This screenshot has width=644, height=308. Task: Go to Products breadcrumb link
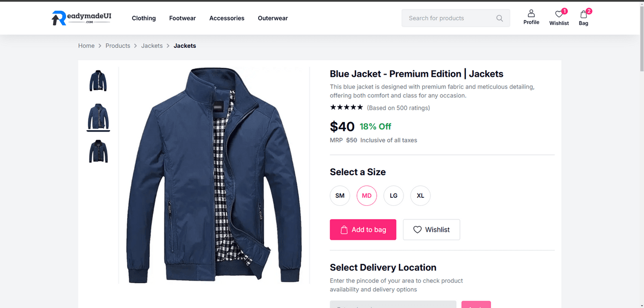tap(118, 46)
